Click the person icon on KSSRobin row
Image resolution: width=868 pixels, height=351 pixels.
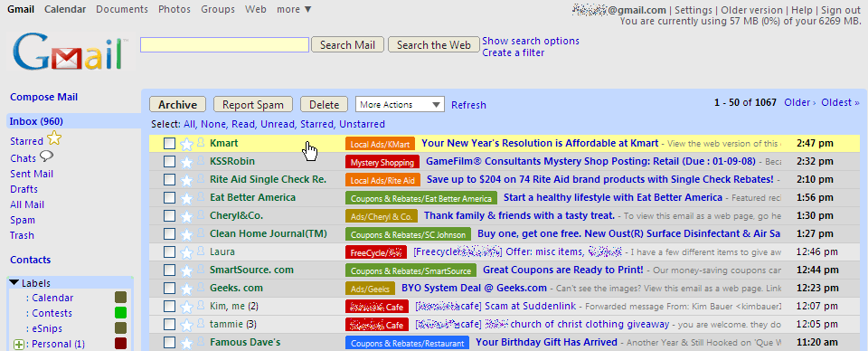pos(201,161)
